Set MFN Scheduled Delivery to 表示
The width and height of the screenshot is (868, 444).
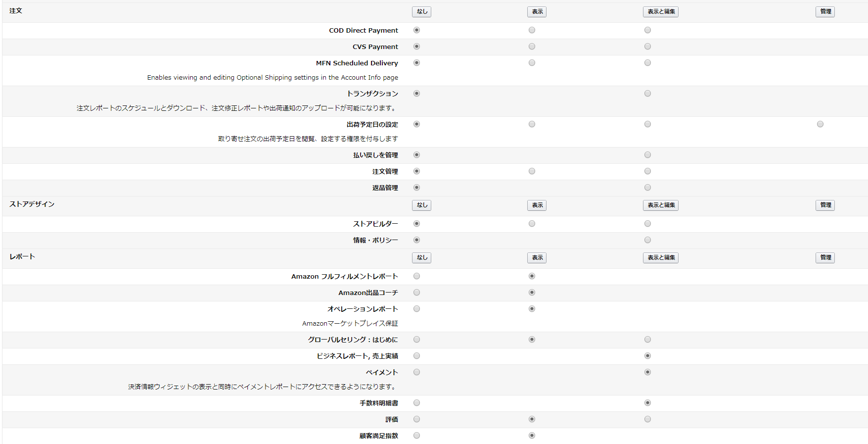pyautogui.click(x=532, y=63)
